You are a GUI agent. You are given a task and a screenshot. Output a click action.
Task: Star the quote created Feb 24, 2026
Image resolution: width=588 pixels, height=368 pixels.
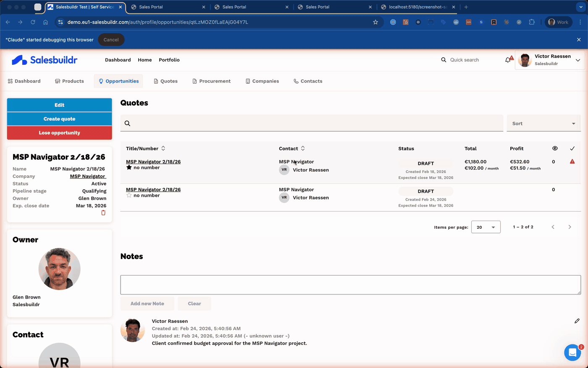pos(129,196)
